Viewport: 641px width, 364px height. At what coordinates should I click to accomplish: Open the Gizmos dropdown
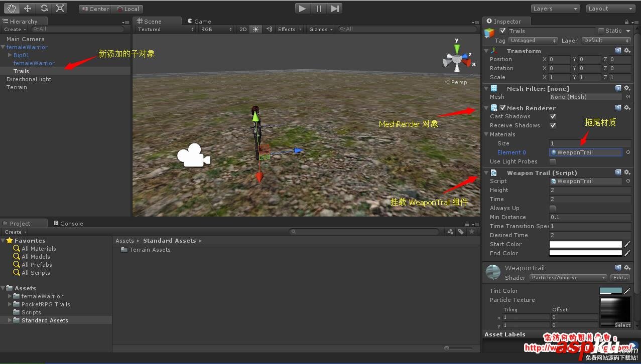(321, 29)
